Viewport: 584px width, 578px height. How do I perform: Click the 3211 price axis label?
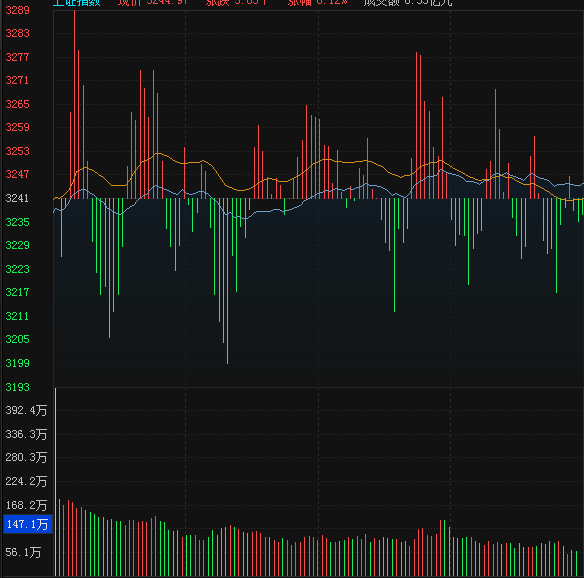(x=18, y=316)
